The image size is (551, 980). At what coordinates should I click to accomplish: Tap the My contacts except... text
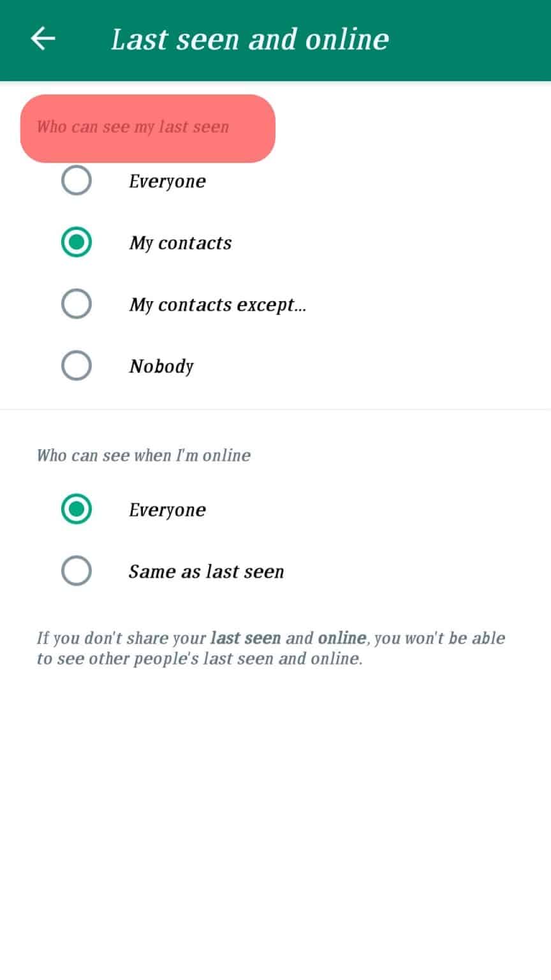tap(217, 304)
